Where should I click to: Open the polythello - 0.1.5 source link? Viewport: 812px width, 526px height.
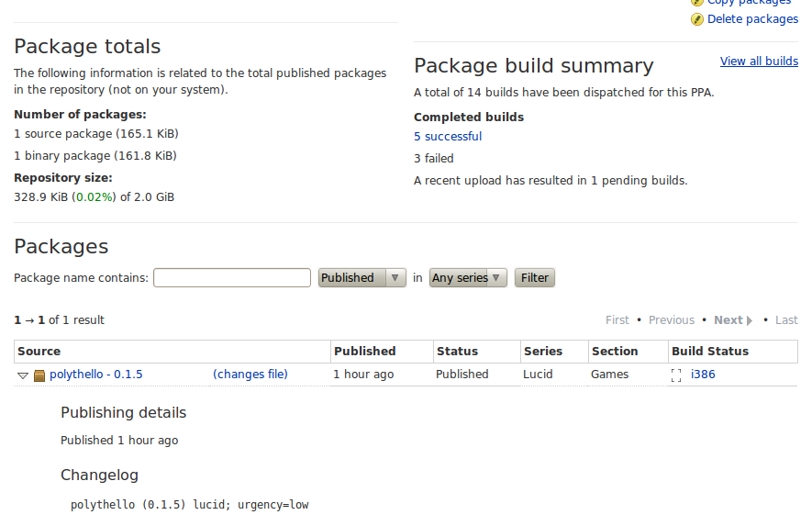point(96,375)
